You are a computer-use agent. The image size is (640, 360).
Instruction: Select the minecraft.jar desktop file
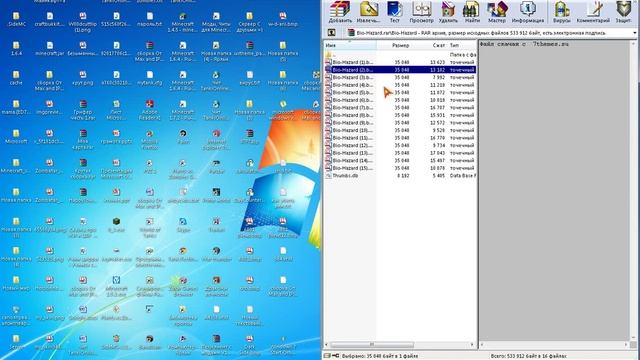coord(49,49)
